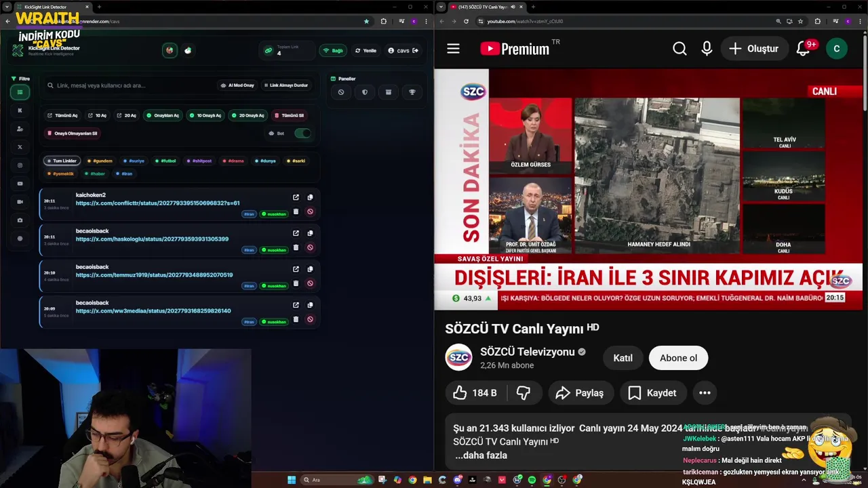Open YouTube search magnifier
Viewport: 868px width, 488px height.
point(679,49)
